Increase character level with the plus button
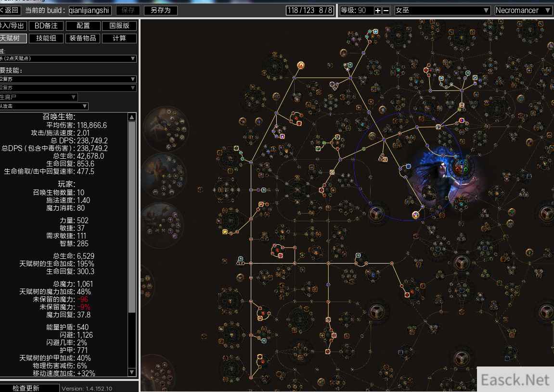 [x=378, y=11]
